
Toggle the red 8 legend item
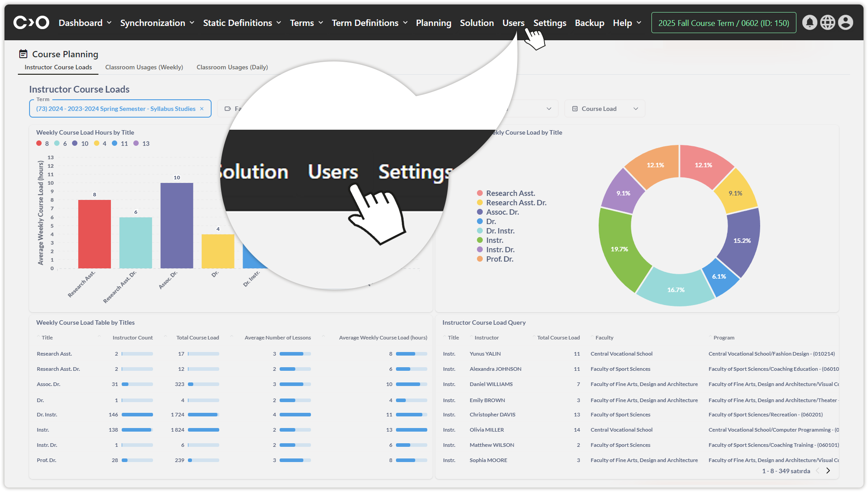(x=43, y=144)
